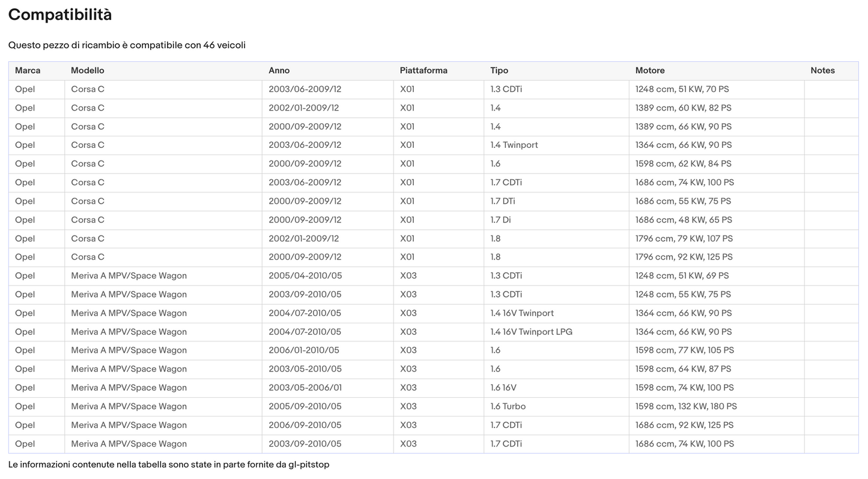Select the 1389 ccm, 60 KW, 82 PS cell
The image size is (868, 479).
coord(683,108)
